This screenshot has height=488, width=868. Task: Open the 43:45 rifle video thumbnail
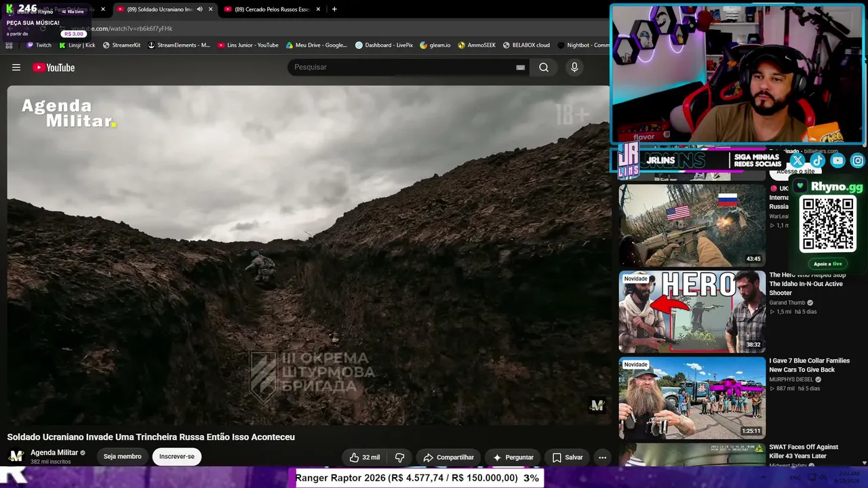(x=692, y=225)
